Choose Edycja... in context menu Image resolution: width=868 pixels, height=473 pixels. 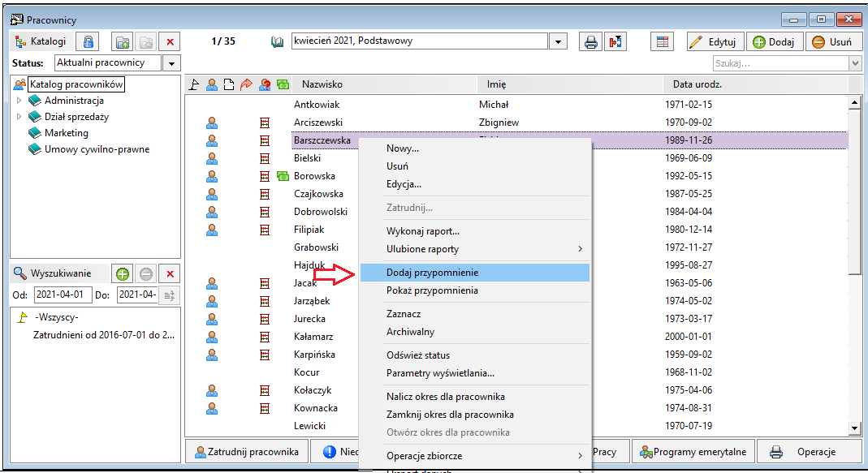(475, 184)
